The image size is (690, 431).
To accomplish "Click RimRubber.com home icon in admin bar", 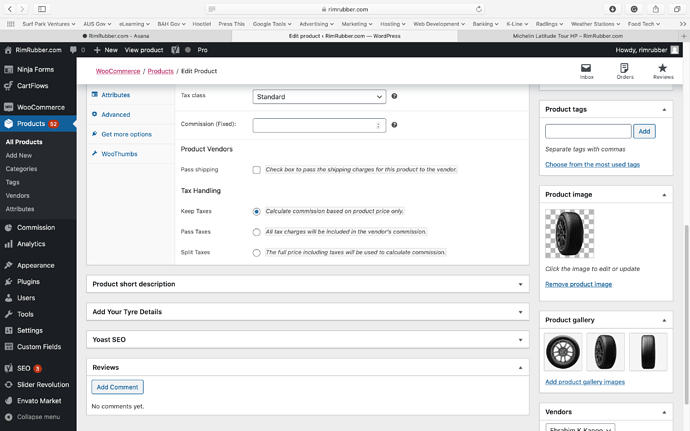I will click(x=8, y=50).
